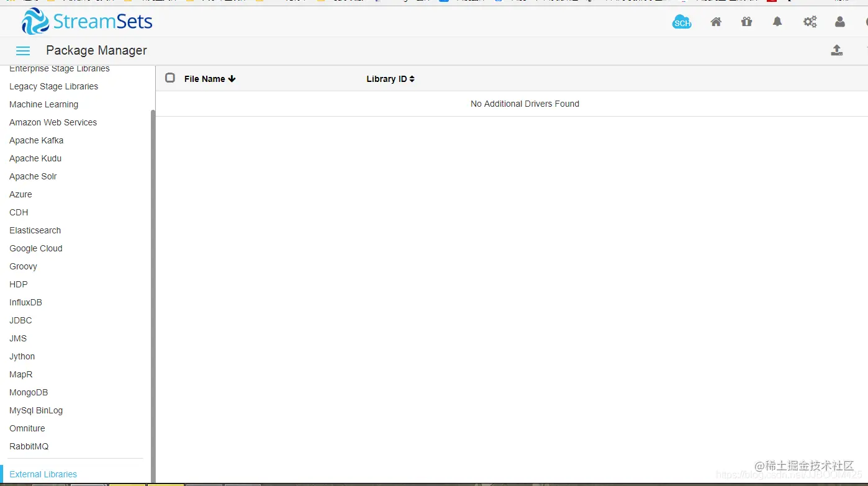Viewport: 868px width, 486px height.
Task: Select Apache Kafka category
Action: [36, 140]
